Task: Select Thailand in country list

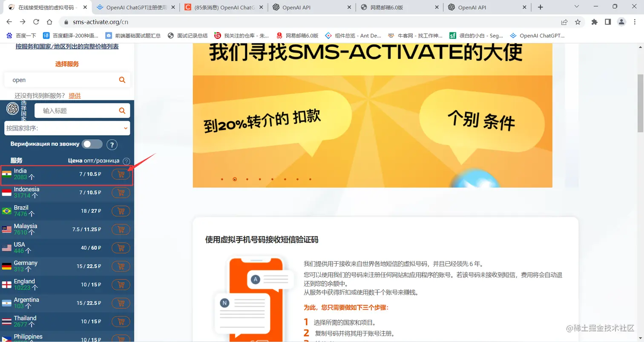Action: point(67,321)
